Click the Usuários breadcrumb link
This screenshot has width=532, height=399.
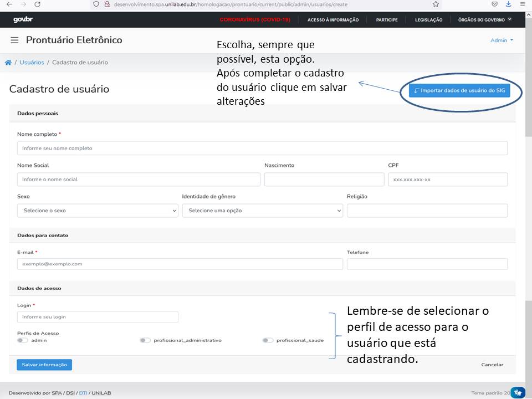[x=32, y=63]
